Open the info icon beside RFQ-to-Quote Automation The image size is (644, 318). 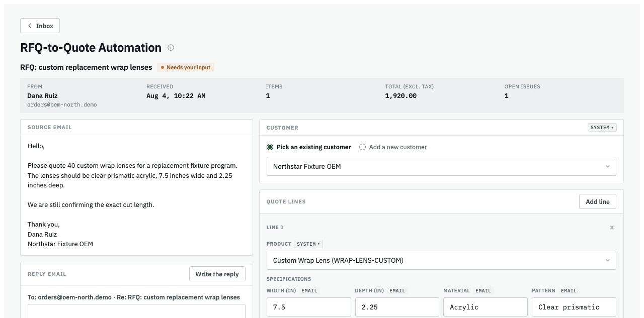pyautogui.click(x=171, y=48)
